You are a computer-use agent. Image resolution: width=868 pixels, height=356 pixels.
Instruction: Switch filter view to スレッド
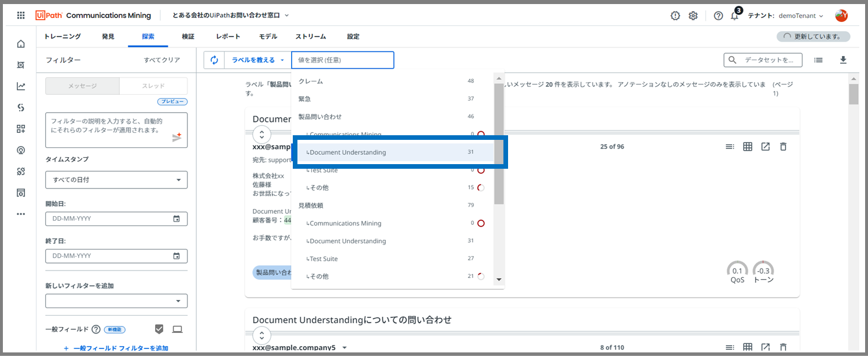[153, 86]
